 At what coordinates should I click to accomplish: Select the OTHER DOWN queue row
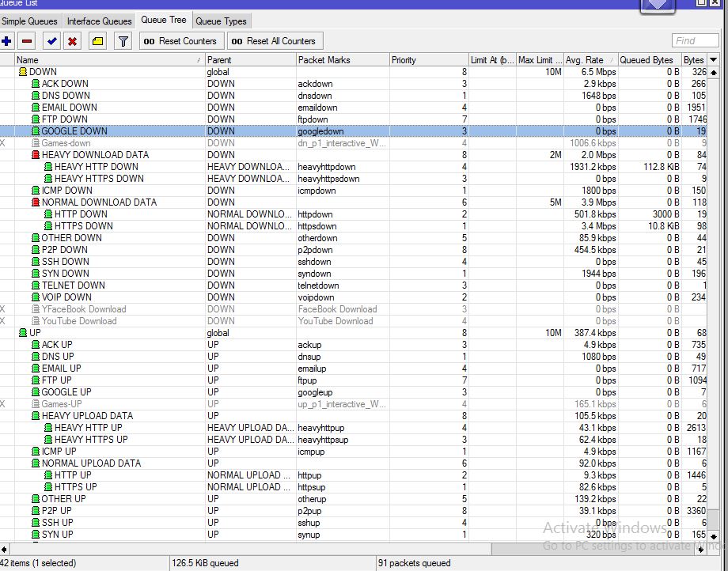pos(354,238)
